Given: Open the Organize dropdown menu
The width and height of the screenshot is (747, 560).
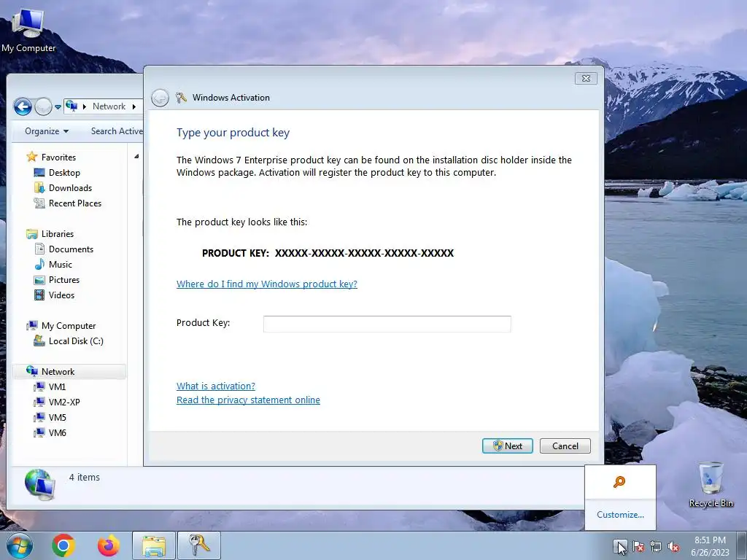Looking at the screenshot, I should (x=47, y=131).
